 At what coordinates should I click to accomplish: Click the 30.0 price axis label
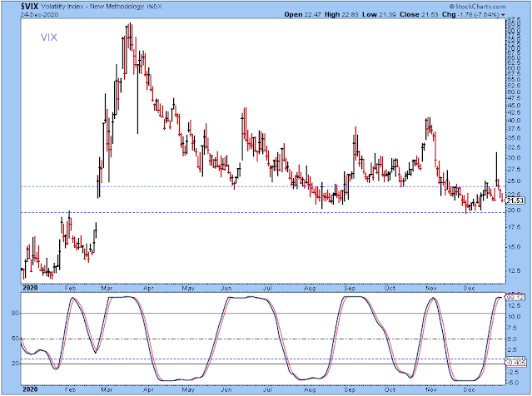pos(514,158)
